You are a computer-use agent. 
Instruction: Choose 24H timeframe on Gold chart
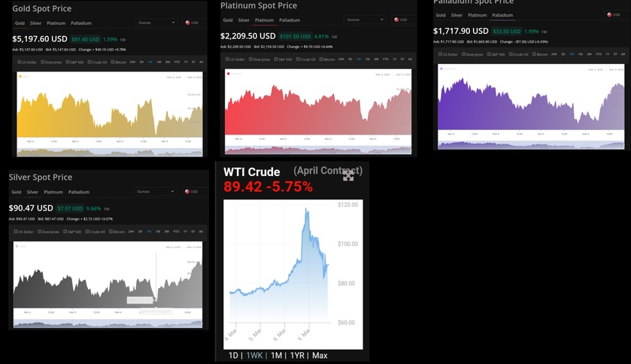tap(132, 62)
